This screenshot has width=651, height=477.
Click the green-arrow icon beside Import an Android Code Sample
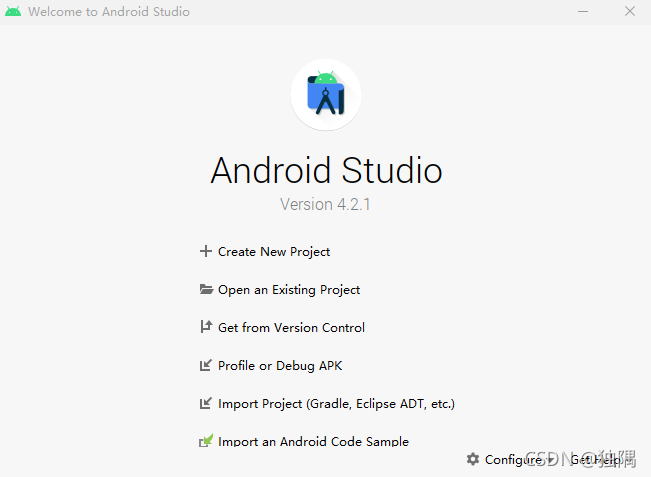(x=206, y=440)
